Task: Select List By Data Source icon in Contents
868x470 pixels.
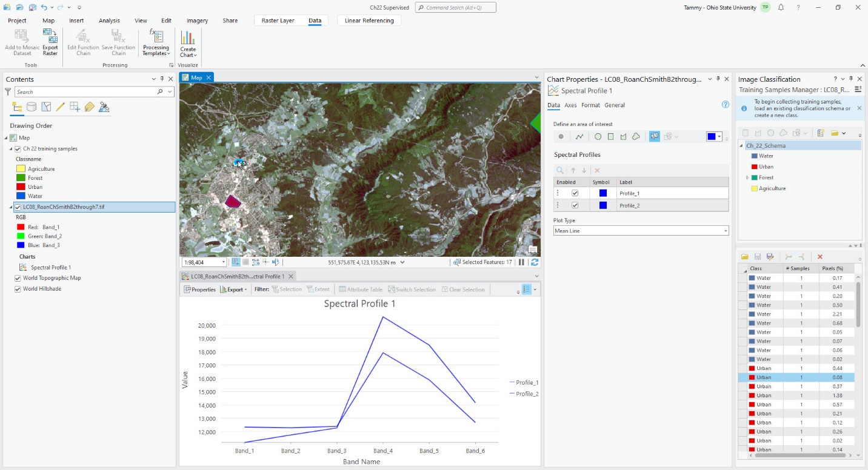Action: (32, 107)
